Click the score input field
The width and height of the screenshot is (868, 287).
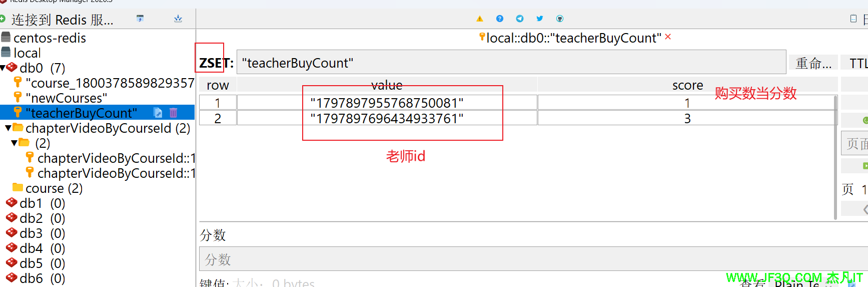[x=533, y=259]
